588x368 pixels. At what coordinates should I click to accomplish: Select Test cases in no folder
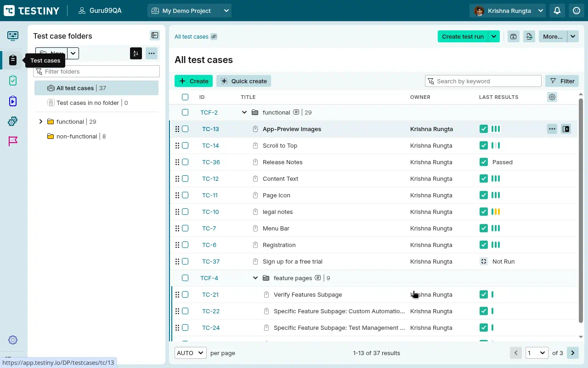coord(96,103)
